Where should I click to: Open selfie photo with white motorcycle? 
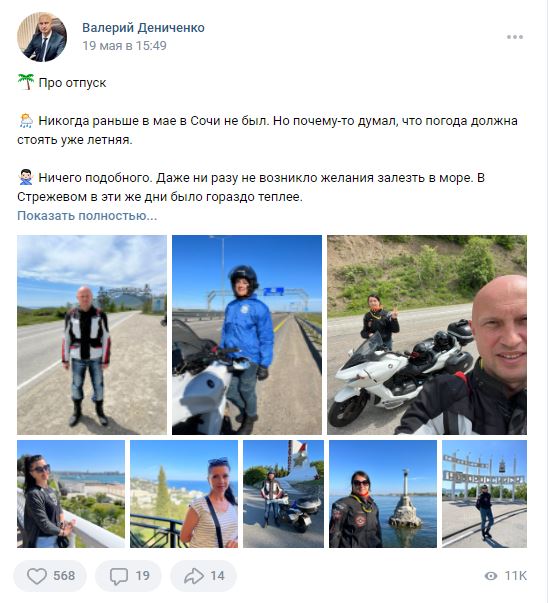pos(427,335)
